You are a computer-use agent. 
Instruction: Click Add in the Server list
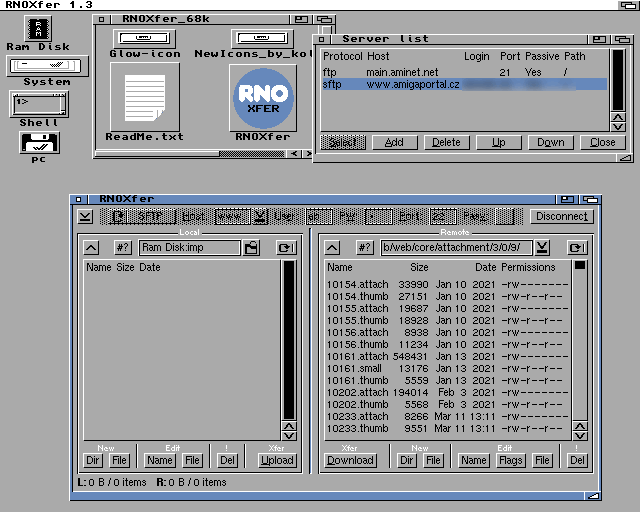tap(394, 142)
